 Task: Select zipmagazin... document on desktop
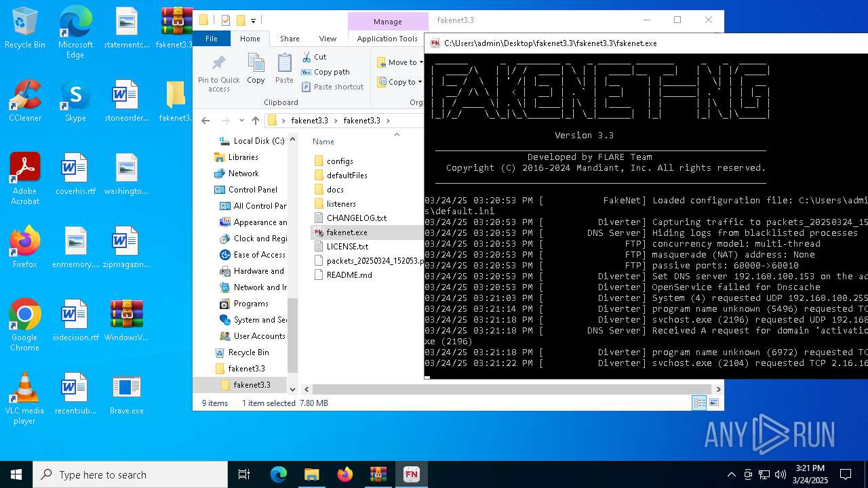pyautogui.click(x=126, y=247)
